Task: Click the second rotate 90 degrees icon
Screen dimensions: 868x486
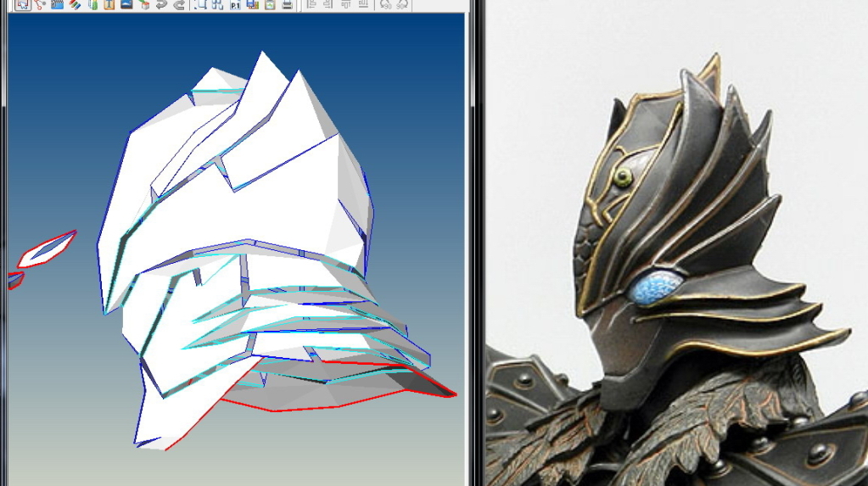Action: [402, 4]
